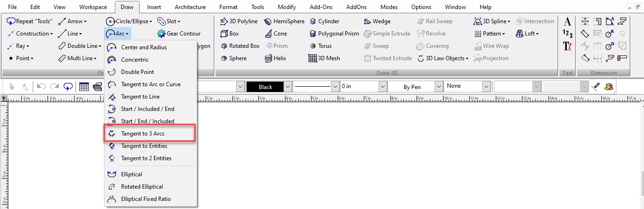Open the Architecture ribbon tab

click(190, 7)
